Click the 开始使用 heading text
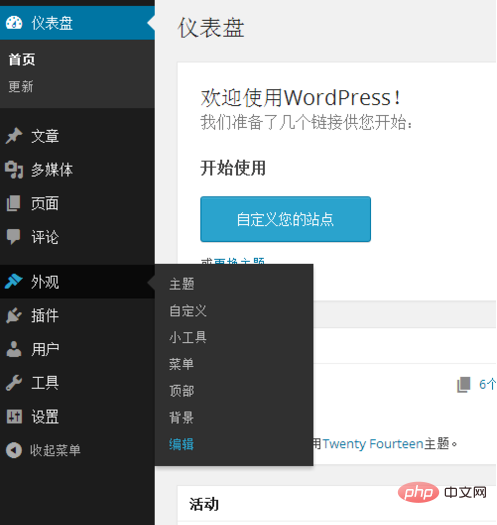 233,168
